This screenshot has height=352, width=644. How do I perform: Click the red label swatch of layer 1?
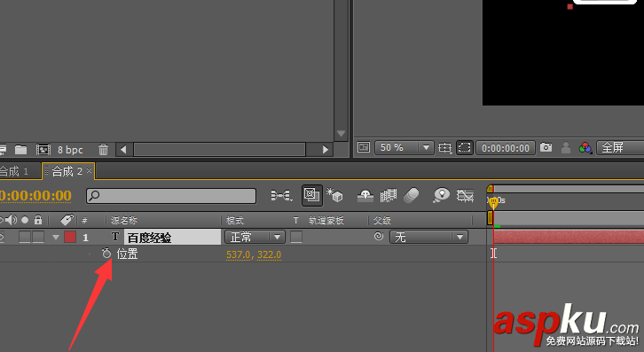70,237
